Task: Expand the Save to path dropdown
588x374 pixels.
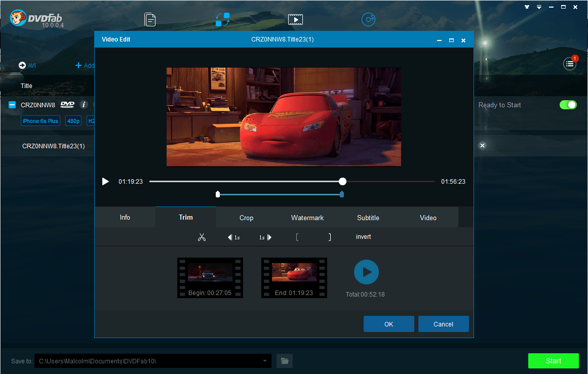Action: click(x=265, y=361)
